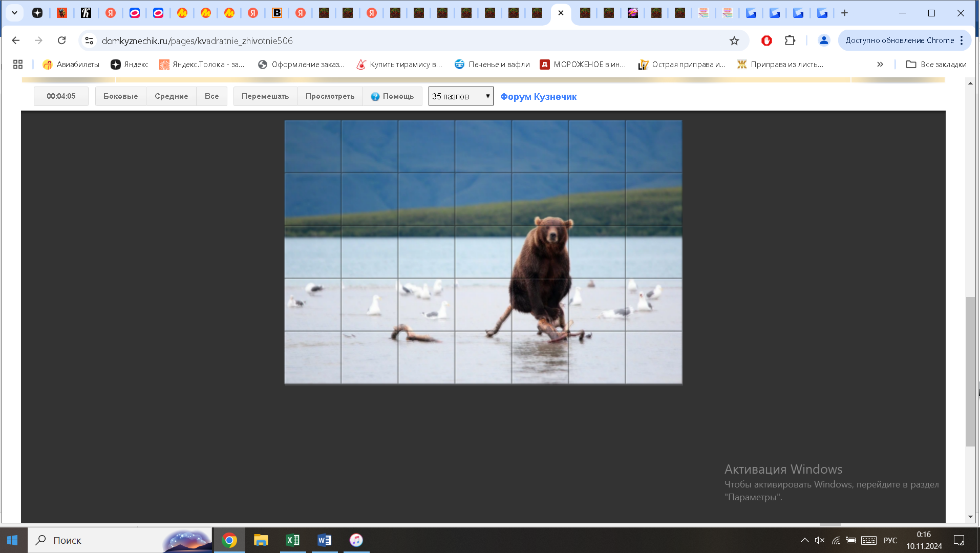
Task: Show all pieces with Все button
Action: 211,96
